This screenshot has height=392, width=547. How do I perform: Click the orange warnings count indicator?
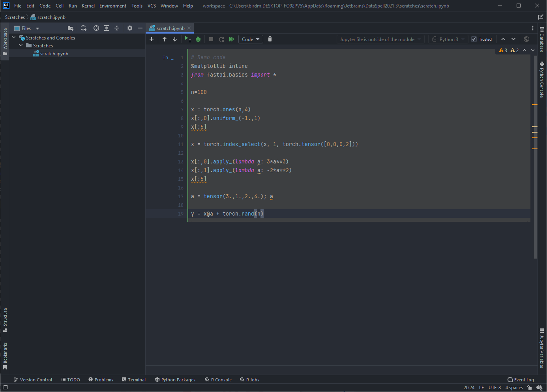tap(502, 51)
